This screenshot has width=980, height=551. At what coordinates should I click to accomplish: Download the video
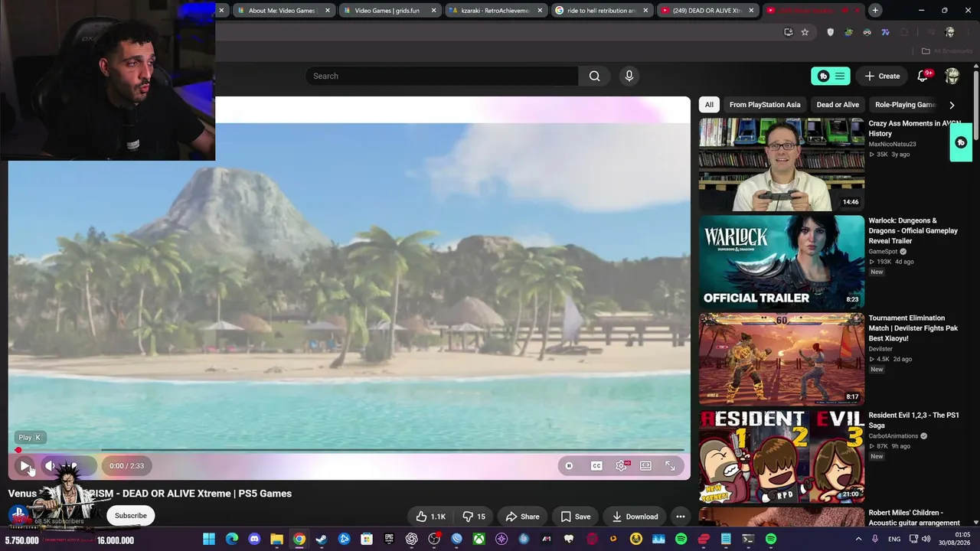(x=635, y=517)
